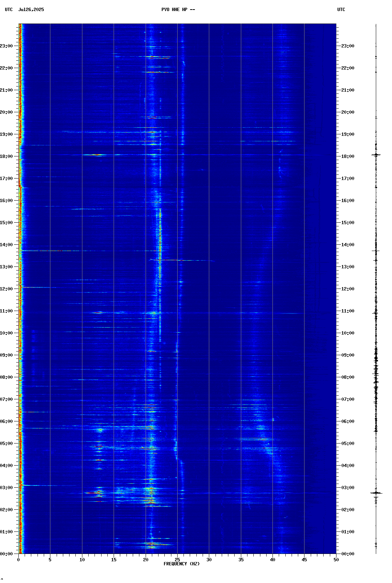Click the "PVO HHE HP --" station title
This screenshot has height=583, width=392.
[178, 10]
